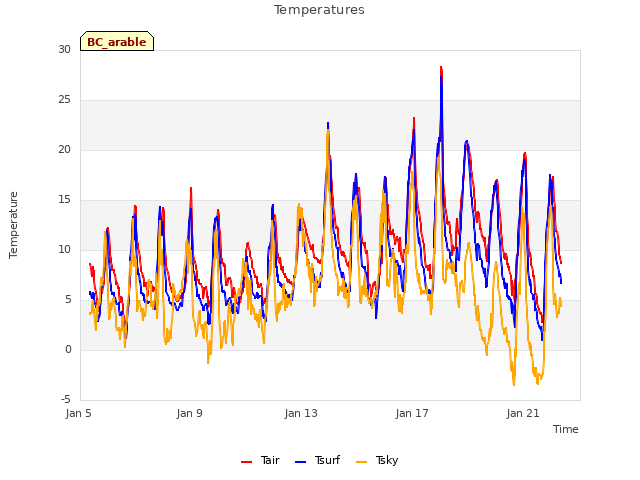Click the Time x-axis title
Screen dimensions: 640x480
566,429
